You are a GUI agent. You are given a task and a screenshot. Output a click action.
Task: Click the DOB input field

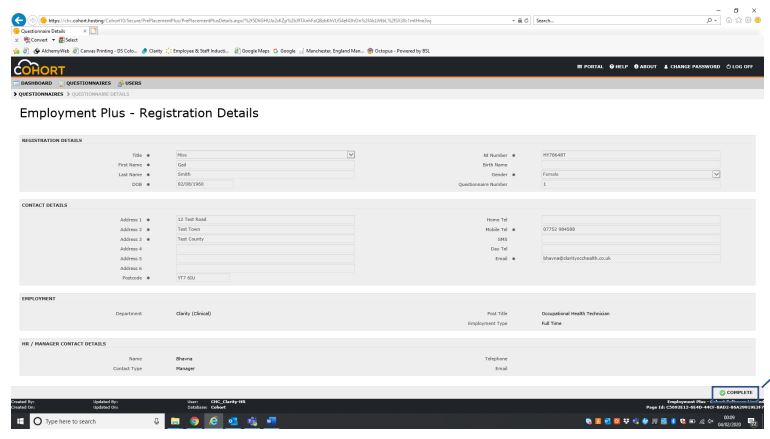204,185
